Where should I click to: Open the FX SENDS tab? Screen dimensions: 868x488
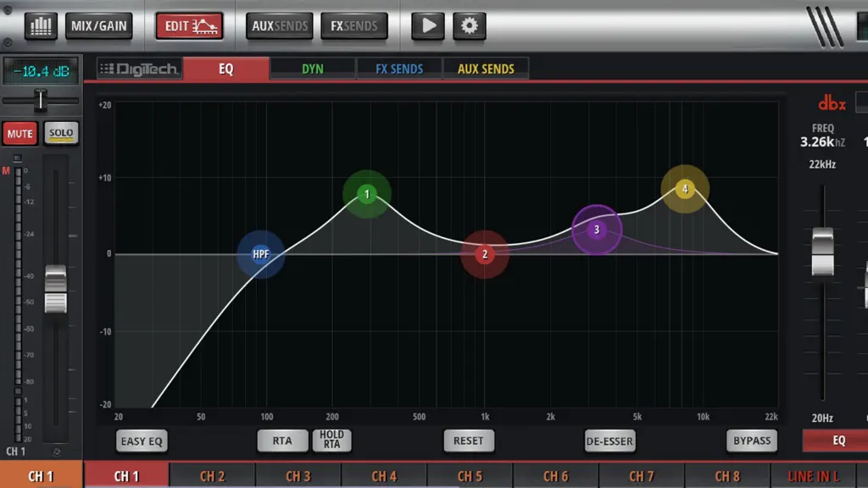point(399,69)
